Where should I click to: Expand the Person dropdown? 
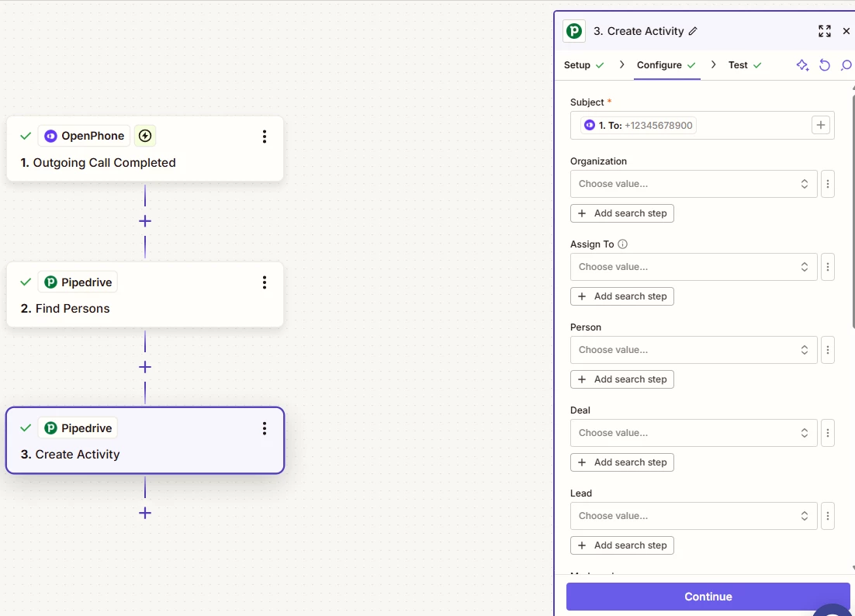(x=694, y=350)
